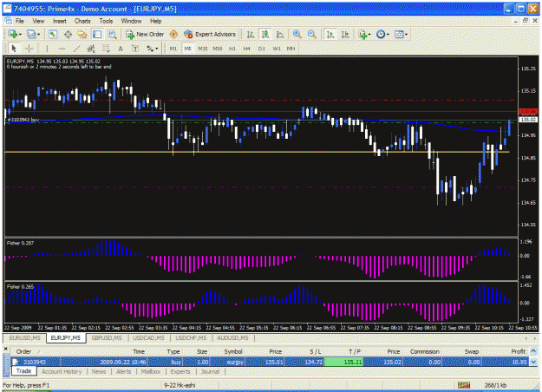542x392 pixels.
Task: Select the Text 'A' drawing tool
Action: [121, 49]
